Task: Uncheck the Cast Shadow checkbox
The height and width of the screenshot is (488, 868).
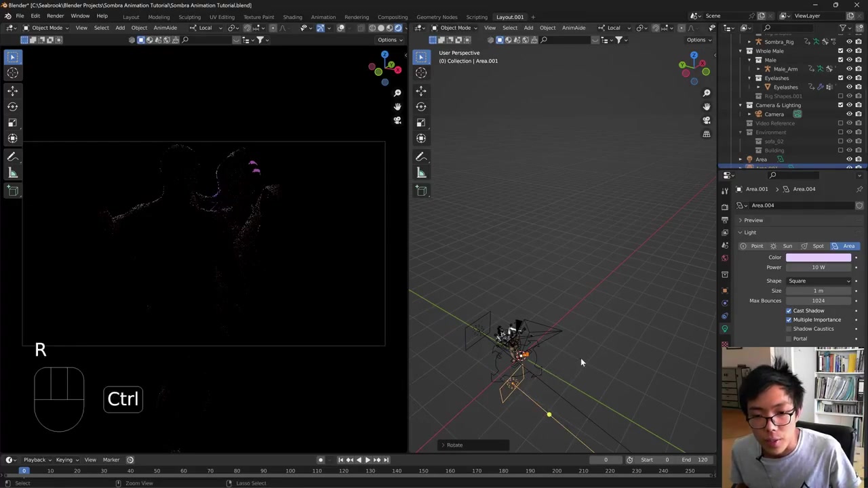Action: coord(789,310)
